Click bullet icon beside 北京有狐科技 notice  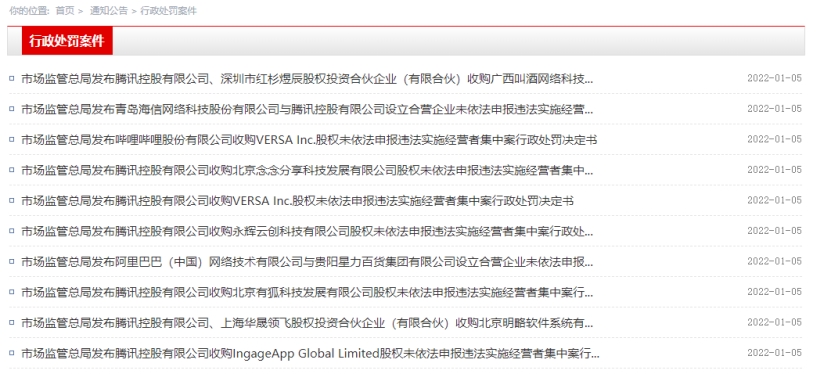coord(12,291)
